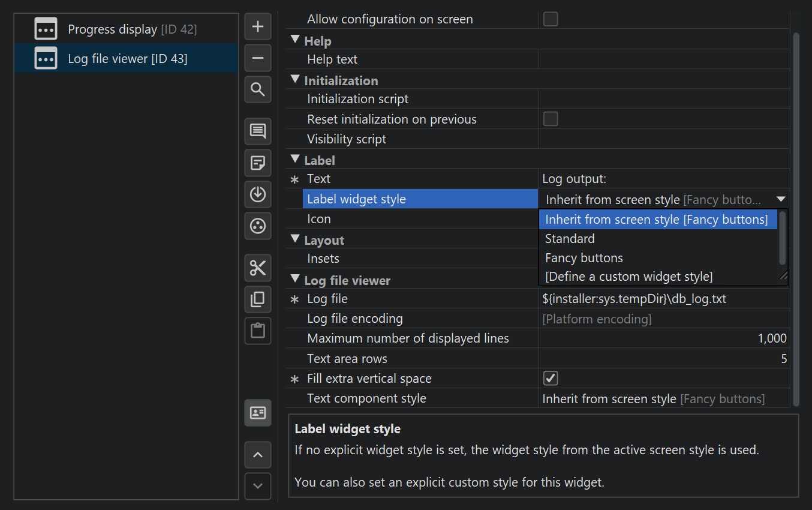Click the copy icon in toolbar
This screenshot has width=812, height=510.
coord(258,299)
